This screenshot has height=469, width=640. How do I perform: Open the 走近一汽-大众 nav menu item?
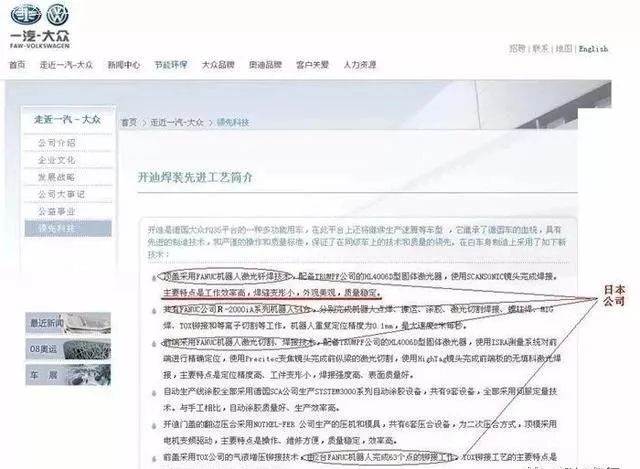66,64
